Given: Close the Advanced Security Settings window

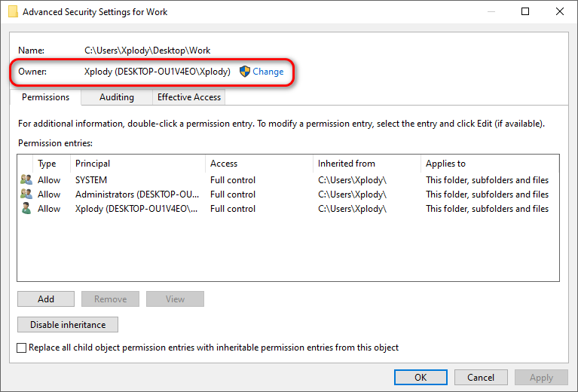Looking at the screenshot, I should pyautogui.click(x=560, y=12).
